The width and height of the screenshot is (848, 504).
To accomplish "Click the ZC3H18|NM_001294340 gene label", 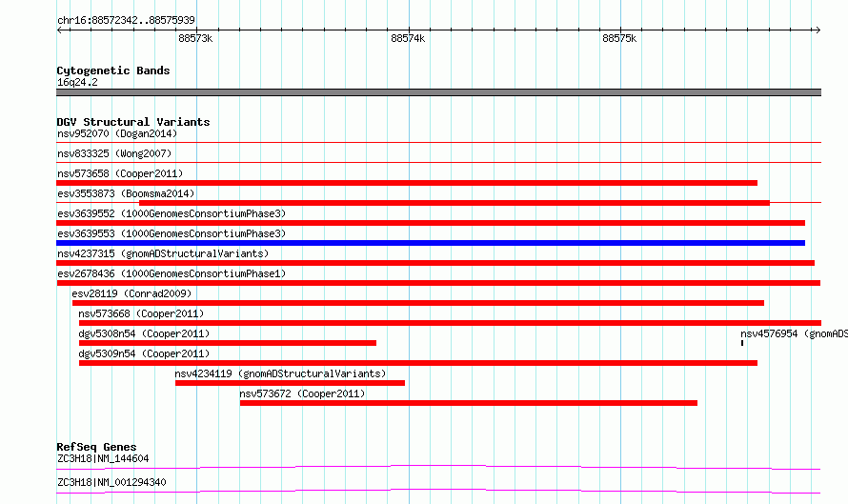I will click(x=111, y=482).
